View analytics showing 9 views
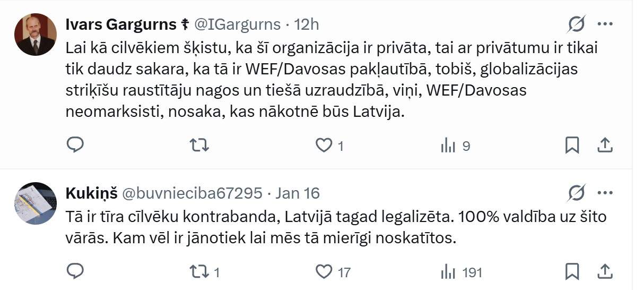Viewport: 644px width, 290px height. tap(456, 146)
